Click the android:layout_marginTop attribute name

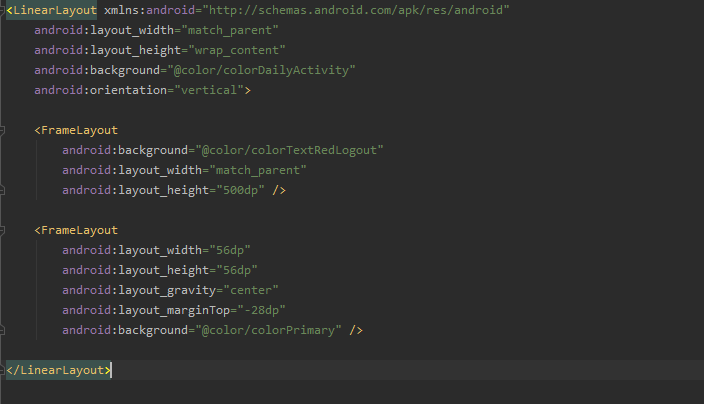(146, 310)
